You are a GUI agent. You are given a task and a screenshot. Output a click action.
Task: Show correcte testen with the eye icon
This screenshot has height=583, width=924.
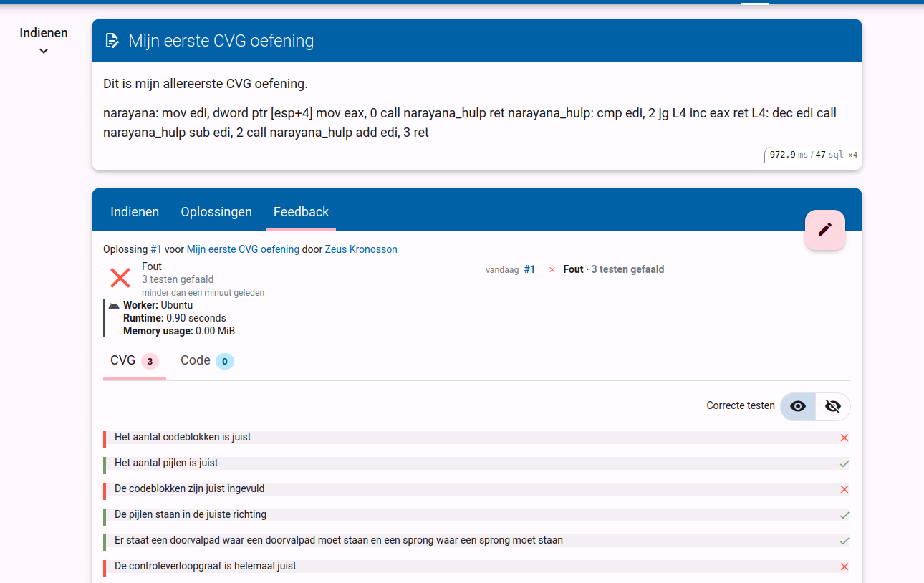[797, 406]
